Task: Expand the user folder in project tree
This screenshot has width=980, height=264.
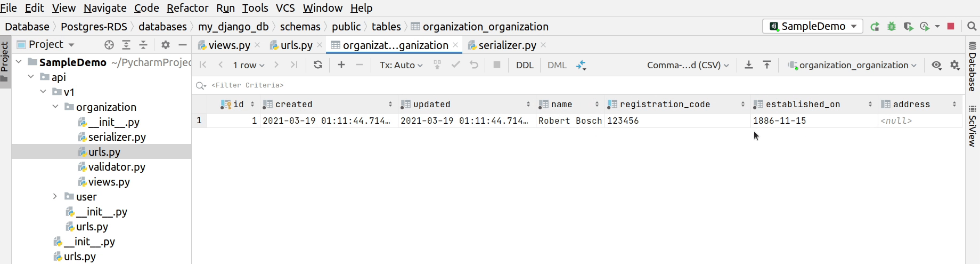Action: click(x=55, y=197)
